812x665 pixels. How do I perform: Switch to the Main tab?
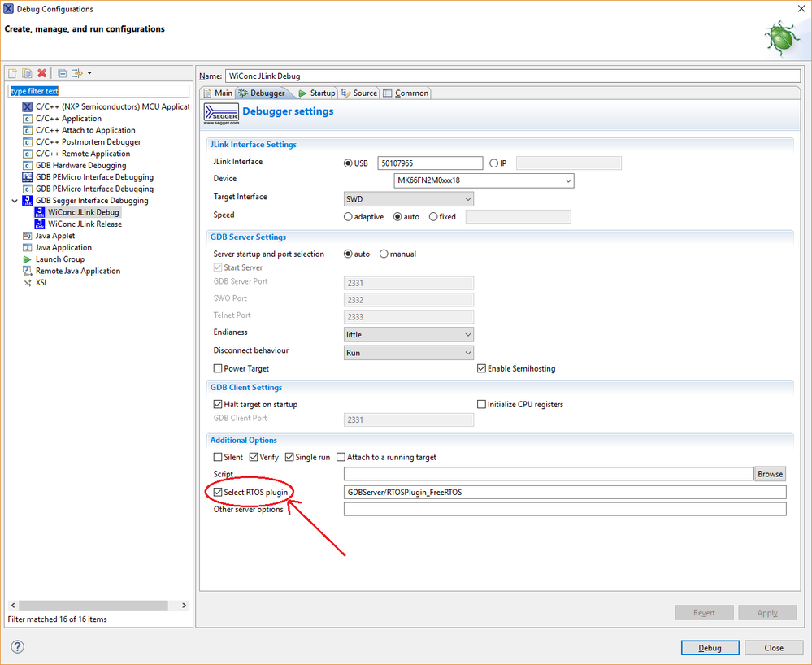(218, 93)
